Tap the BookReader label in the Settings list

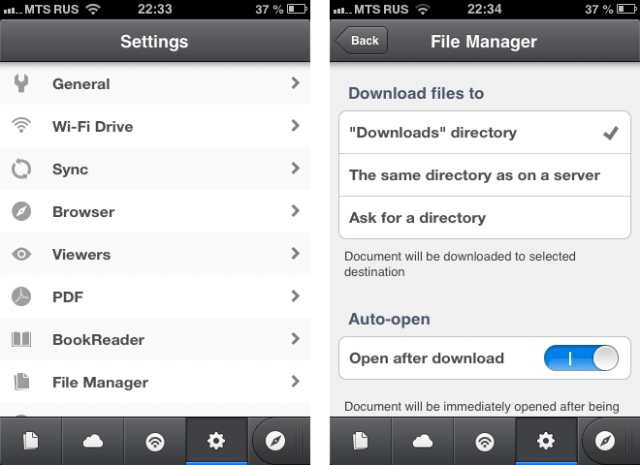[98, 340]
